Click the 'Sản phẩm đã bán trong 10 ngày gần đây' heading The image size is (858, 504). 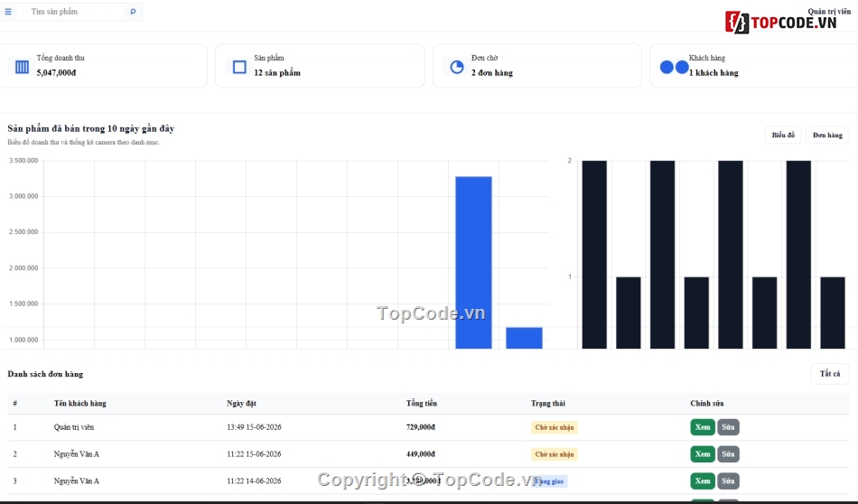[91, 128]
